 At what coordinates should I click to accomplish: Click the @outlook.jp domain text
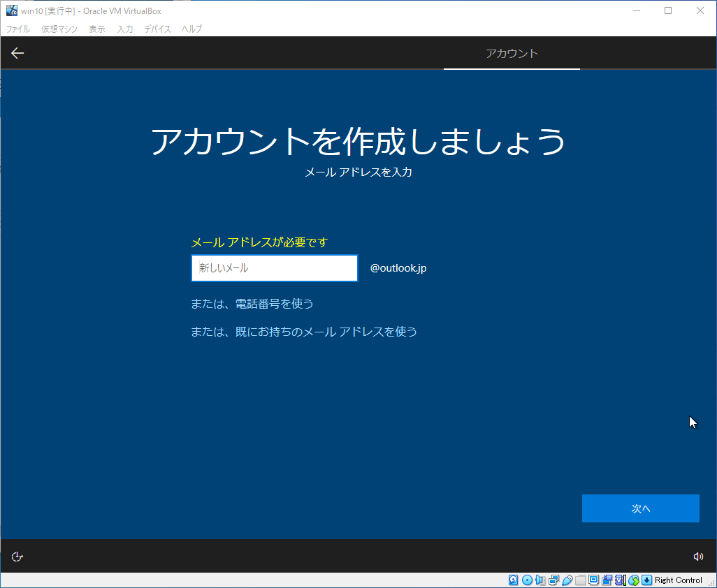(398, 268)
